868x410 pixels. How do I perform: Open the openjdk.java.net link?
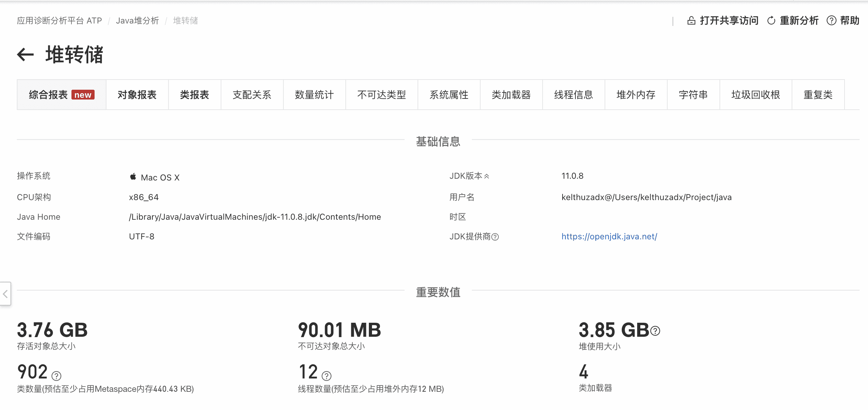(x=609, y=237)
